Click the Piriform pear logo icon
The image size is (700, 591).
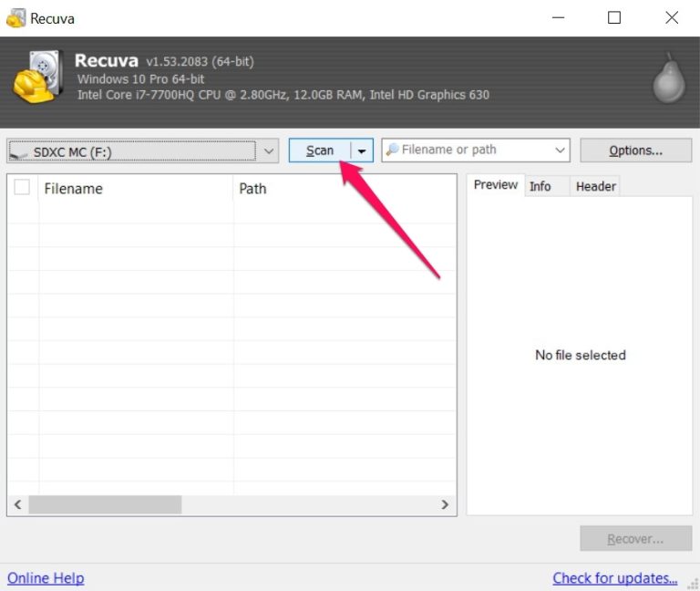pyautogui.click(x=669, y=78)
